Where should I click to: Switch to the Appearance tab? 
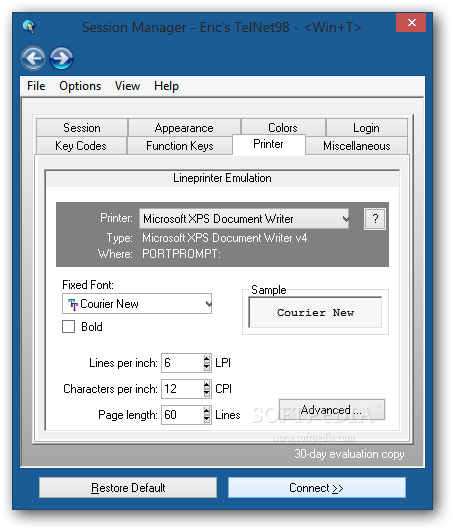point(184,128)
